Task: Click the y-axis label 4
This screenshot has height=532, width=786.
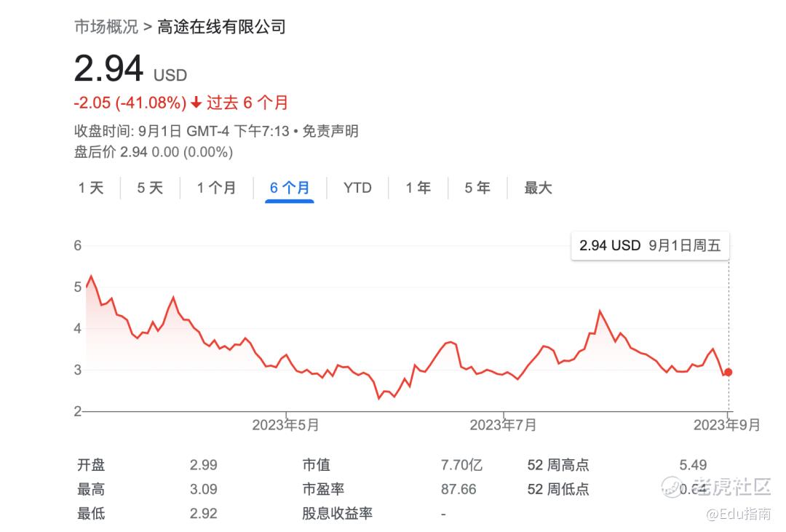Action: point(78,329)
